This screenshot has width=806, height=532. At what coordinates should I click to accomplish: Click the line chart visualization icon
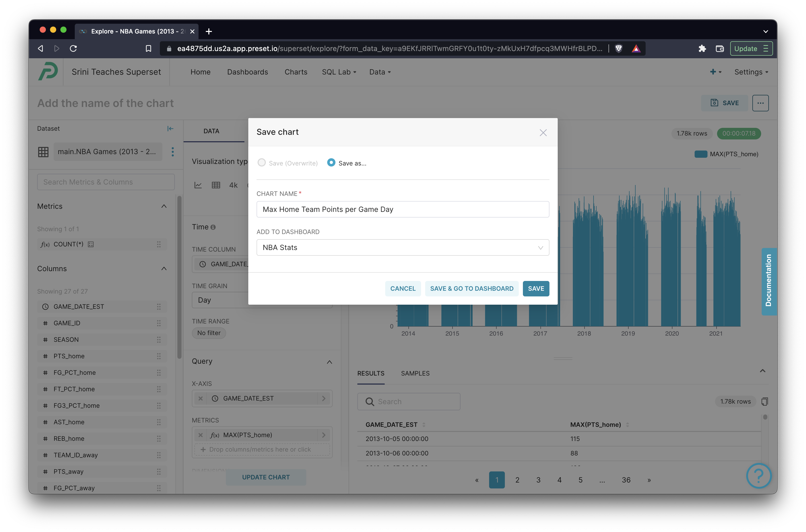(198, 185)
